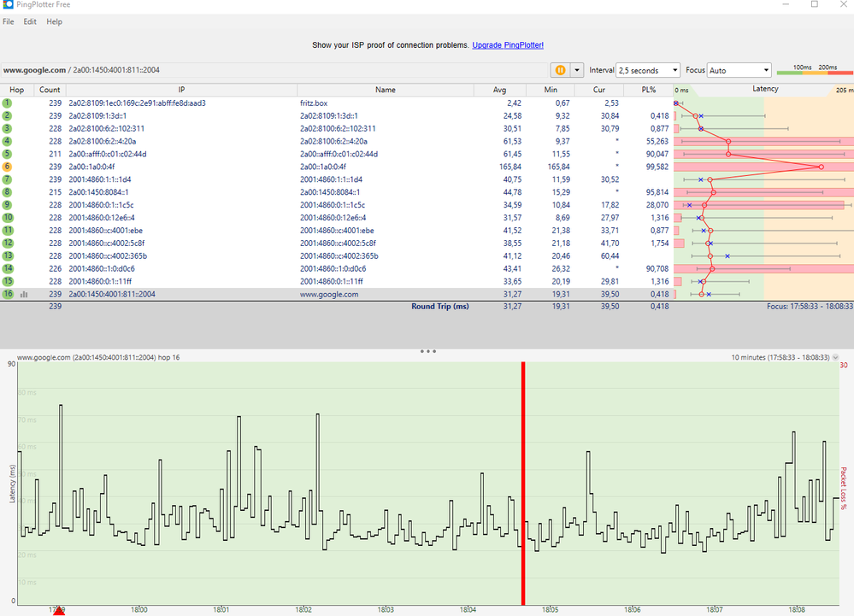The height and width of the screenshot is (616, 854).
Task: Open the Help menu
Action: [54, 21]
